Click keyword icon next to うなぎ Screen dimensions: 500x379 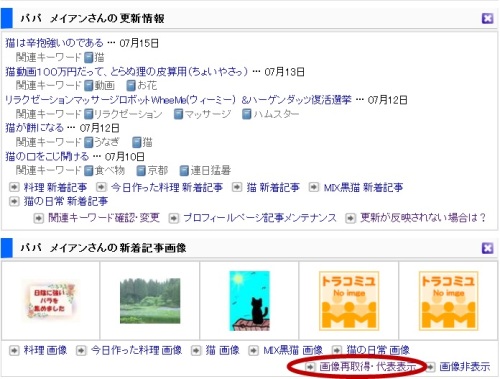(88, 142)
